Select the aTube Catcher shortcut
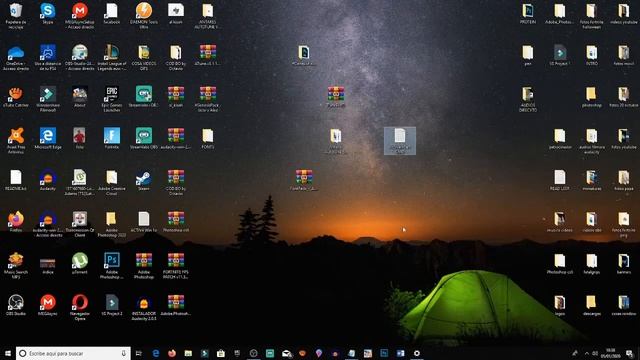This screenshot has width=640, height=360. [x=16, y=97]
